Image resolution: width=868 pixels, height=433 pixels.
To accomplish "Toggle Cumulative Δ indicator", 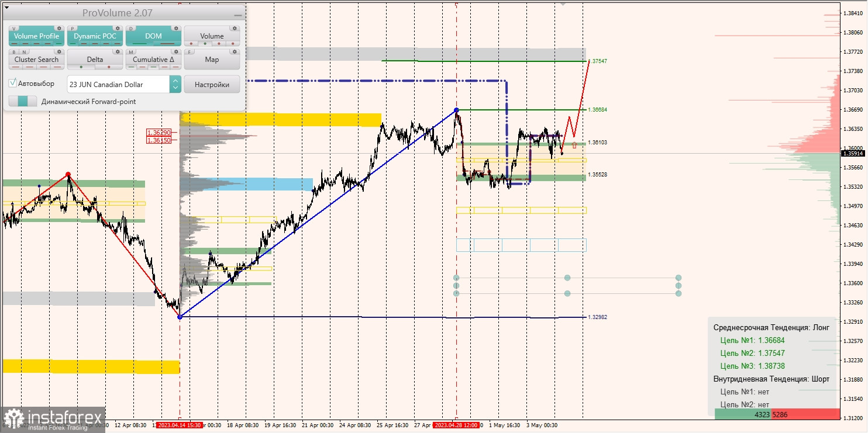I will (153, 60).
